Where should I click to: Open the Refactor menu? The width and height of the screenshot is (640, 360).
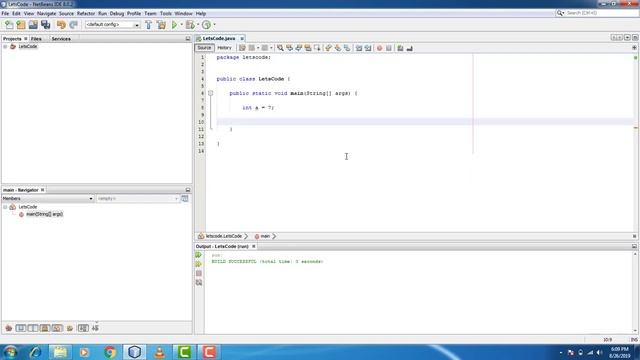[x=86, y=13]
